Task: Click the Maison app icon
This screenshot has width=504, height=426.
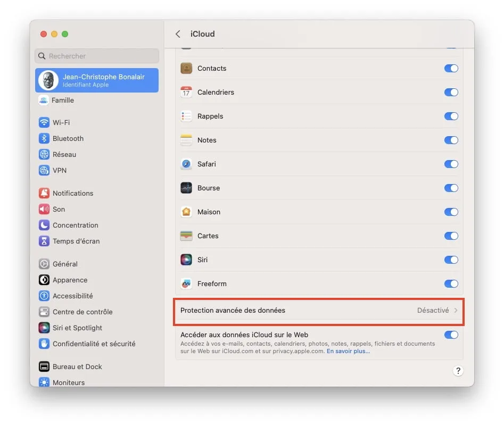Action: coord(186,212)
